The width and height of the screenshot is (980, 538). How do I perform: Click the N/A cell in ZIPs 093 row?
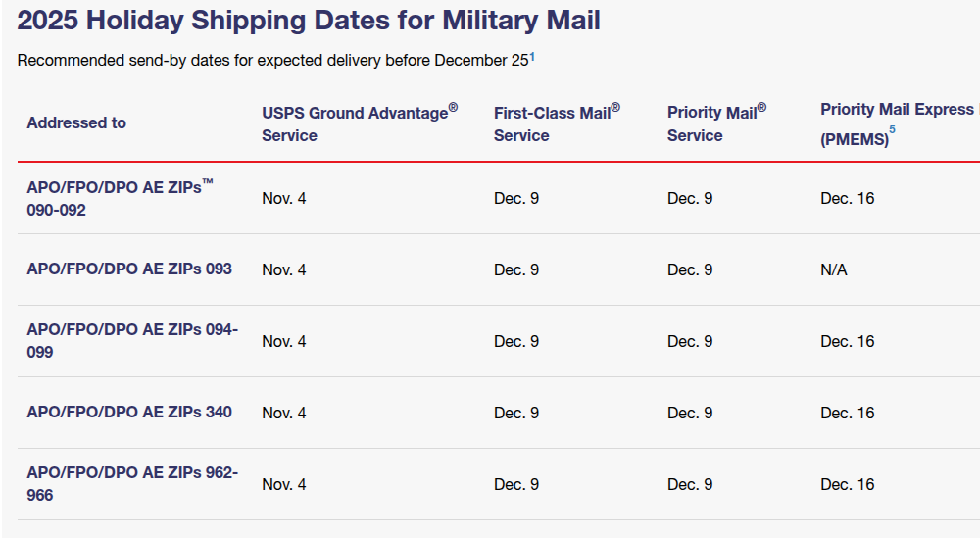click(x=834, y=269)
